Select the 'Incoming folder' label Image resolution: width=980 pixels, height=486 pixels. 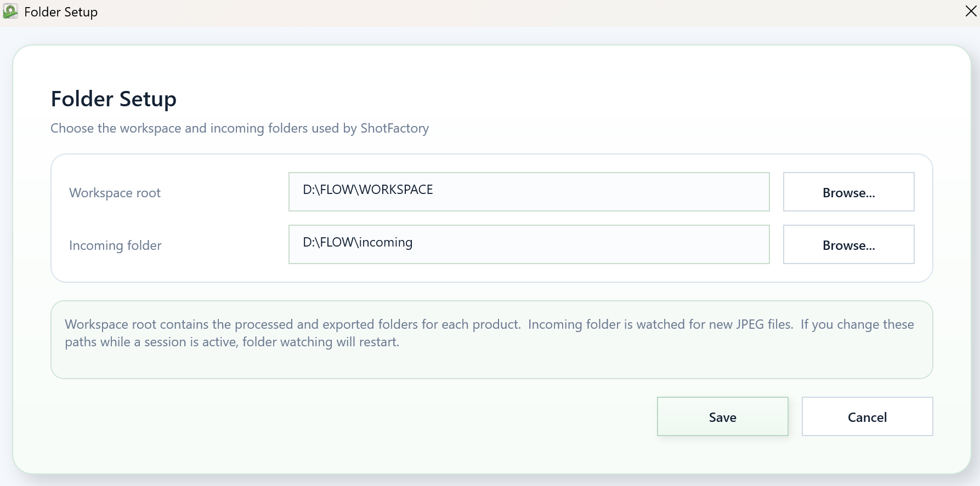pyautogui.click(x=115, y=245)
